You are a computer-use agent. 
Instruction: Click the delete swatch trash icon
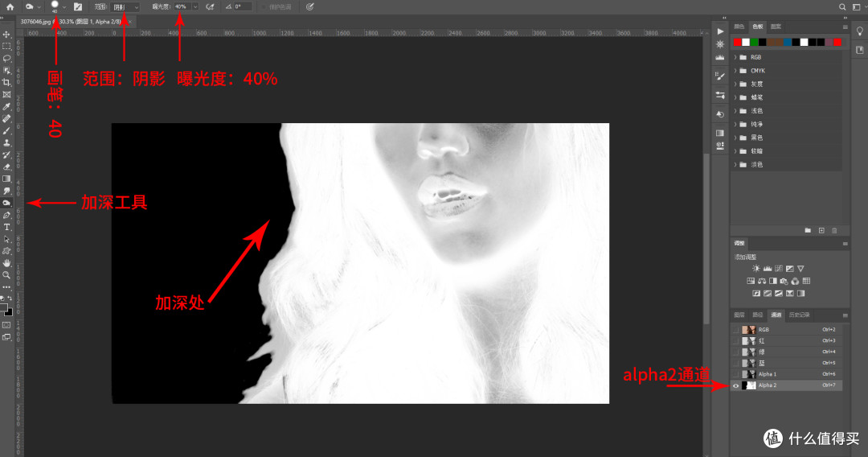coord(833,230)
